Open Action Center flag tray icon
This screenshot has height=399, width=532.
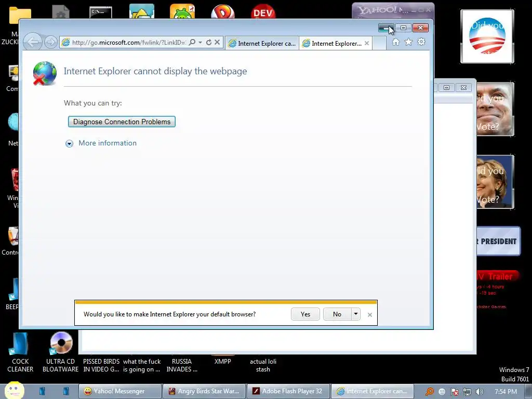[454, 392]
